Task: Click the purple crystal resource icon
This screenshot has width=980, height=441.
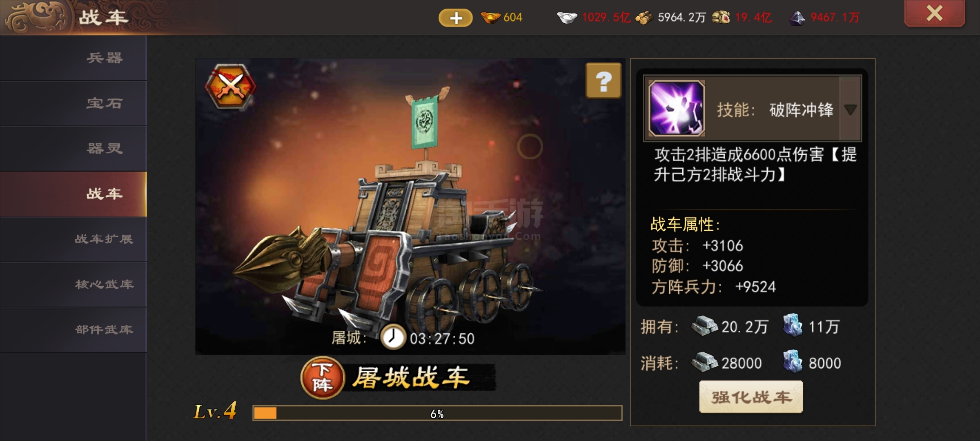Action: pos(797,18)
